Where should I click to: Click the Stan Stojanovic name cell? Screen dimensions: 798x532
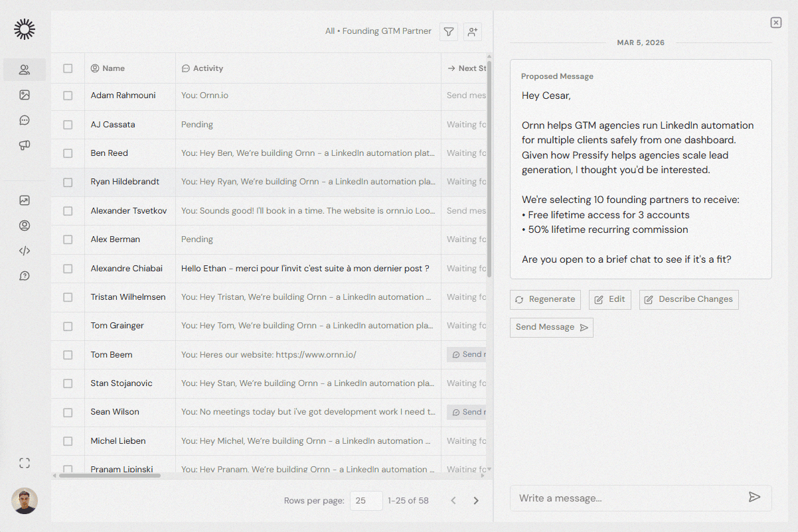pyautogui.click(x=121, y=383)
